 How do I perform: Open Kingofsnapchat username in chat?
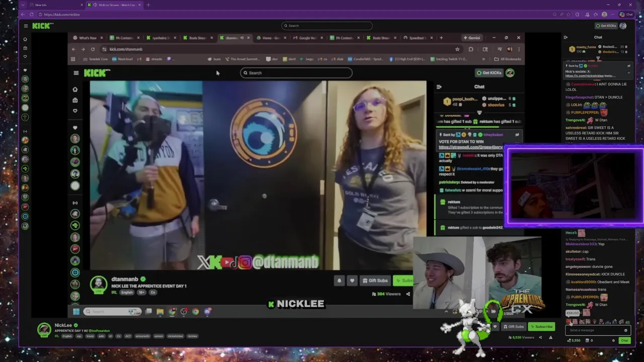581,97
